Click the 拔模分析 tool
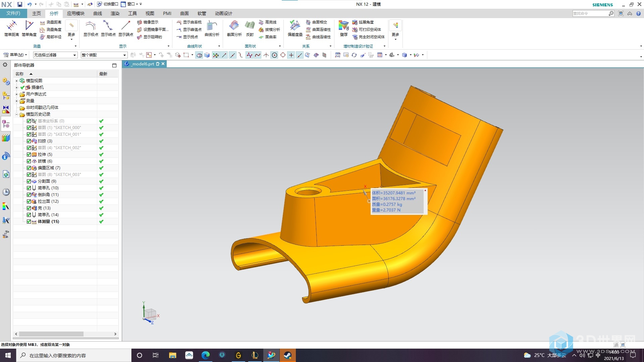This screenshot has height=362, width=644. (269, 29)
